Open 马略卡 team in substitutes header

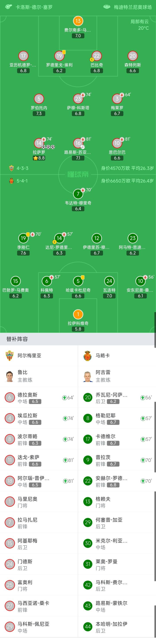(102, 355)
